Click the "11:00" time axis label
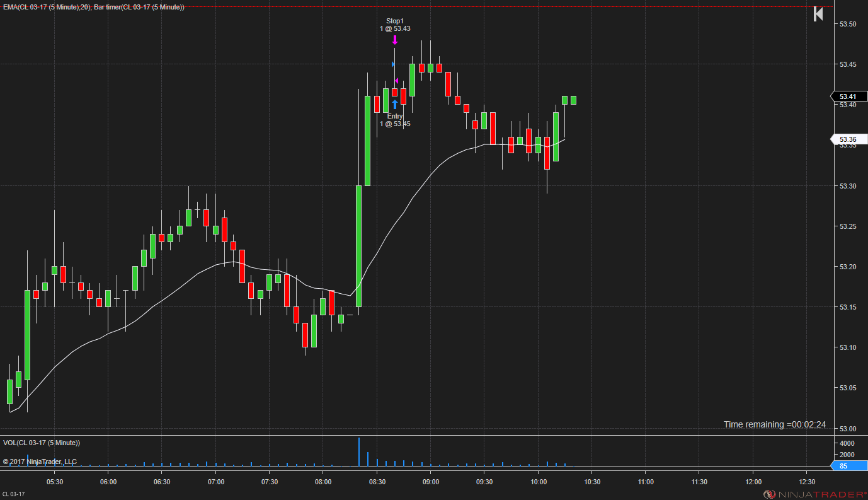This screenshot has height=500, width=868. coord(646,482)
